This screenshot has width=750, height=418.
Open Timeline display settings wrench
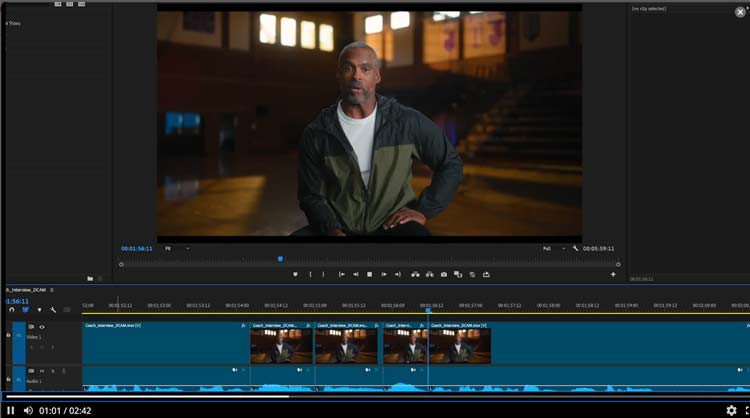pyautogui.click(x=53, y=310)
